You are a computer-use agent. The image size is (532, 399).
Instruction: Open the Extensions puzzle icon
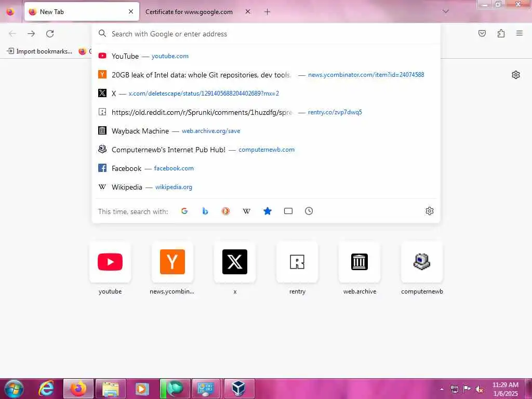coord(501,33)
